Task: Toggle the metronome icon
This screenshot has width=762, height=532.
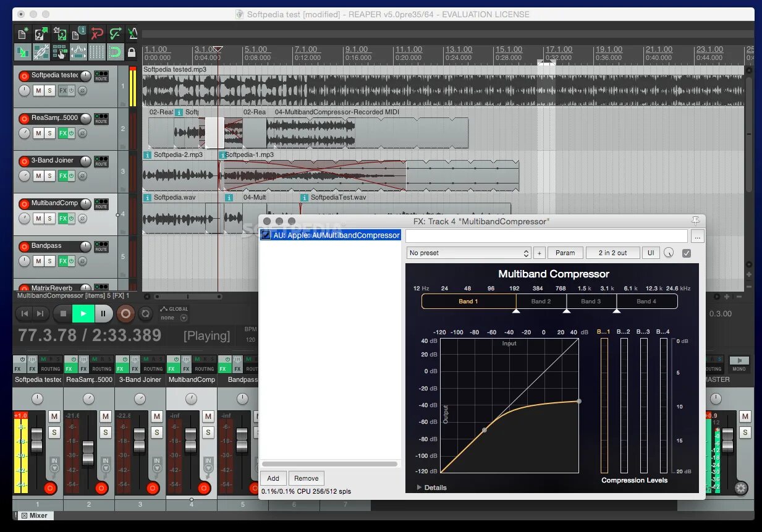Action: tap(132, 34)
